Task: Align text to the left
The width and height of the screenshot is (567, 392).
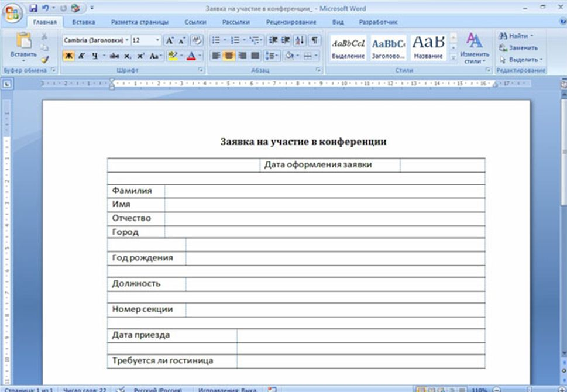Action: coord(216,56)
